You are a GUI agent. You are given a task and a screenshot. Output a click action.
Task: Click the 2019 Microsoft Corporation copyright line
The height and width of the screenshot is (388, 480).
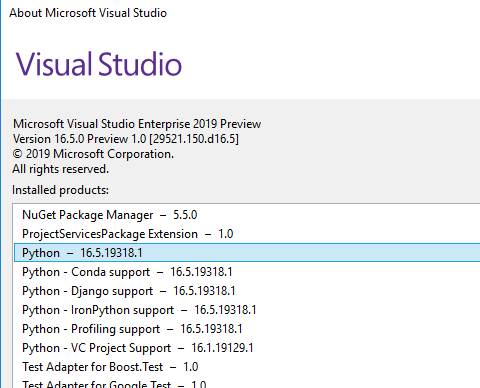(93, 154)
